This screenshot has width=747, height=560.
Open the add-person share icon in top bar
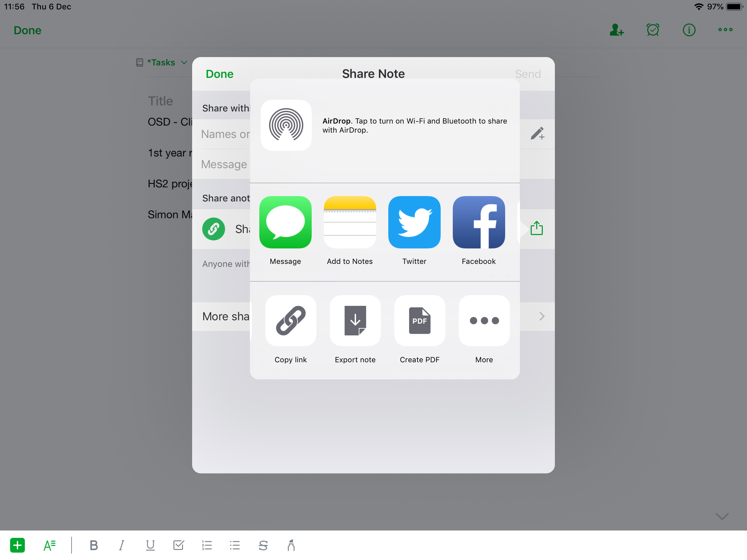tap(617, 30)
